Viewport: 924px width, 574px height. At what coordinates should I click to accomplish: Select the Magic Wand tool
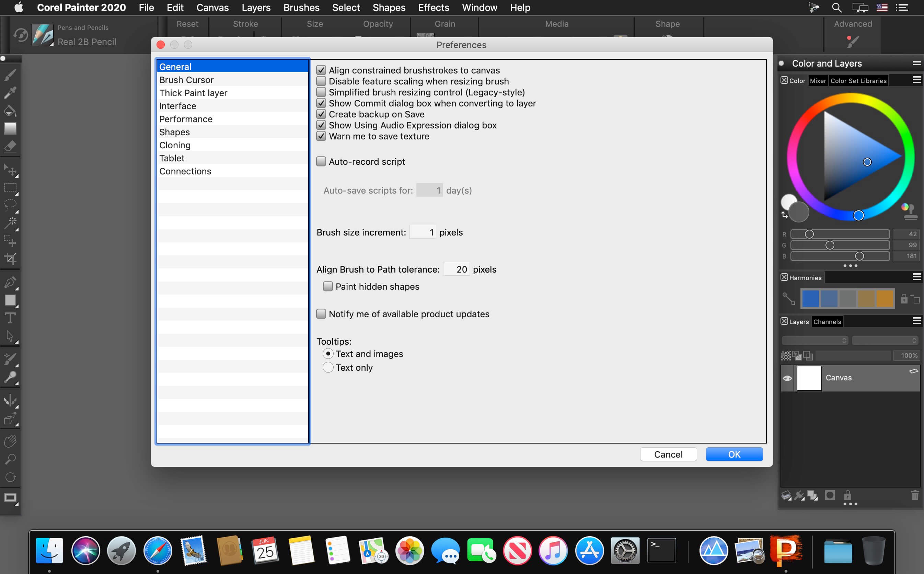point(10,223)
